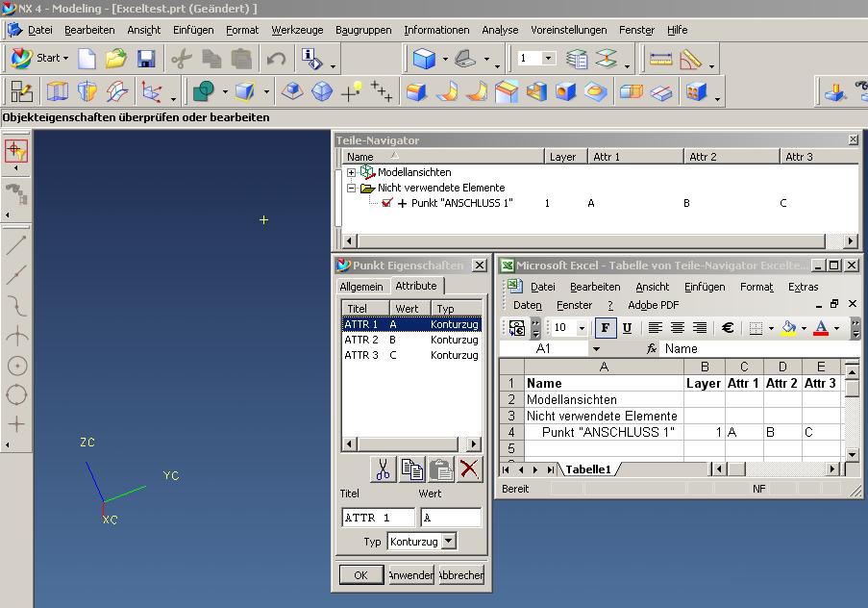Open the Typ Konturzug dropdown
Screen dimensions: 868x608
(x=449, y=541)
